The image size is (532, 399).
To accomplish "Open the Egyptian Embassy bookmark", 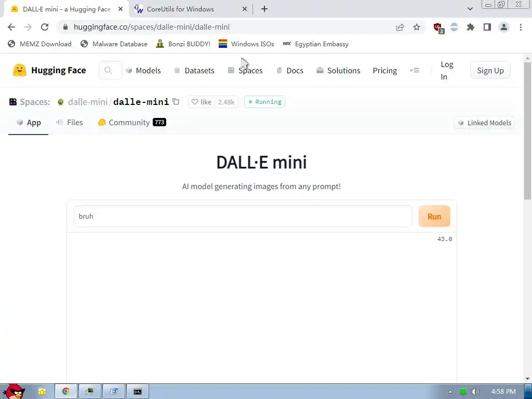I will 315,44.
